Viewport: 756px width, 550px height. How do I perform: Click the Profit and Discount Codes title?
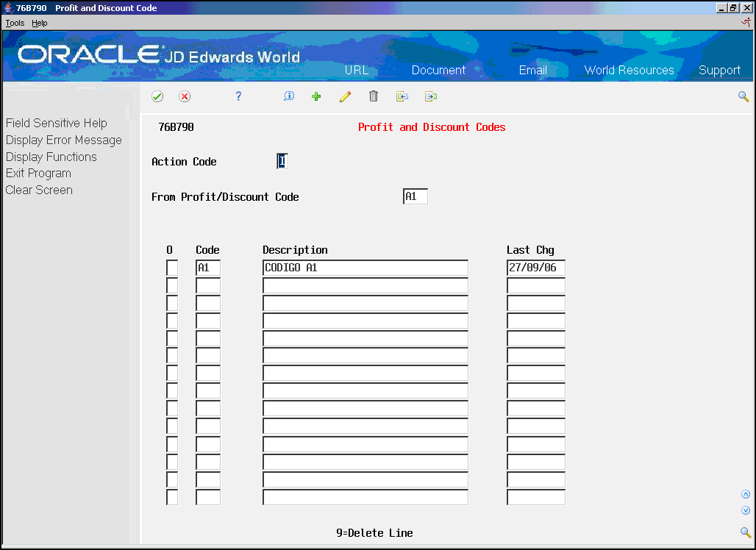432,127
